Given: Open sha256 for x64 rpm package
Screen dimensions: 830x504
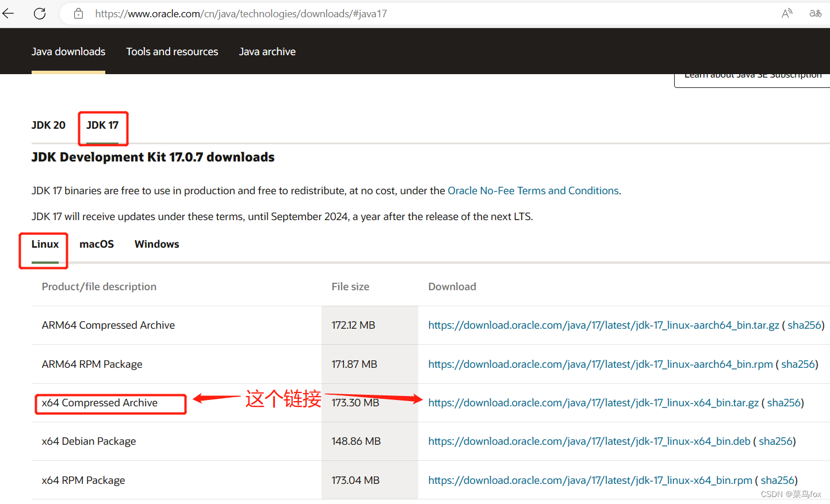Looking at the screenshot, I should tap(778, 480).
